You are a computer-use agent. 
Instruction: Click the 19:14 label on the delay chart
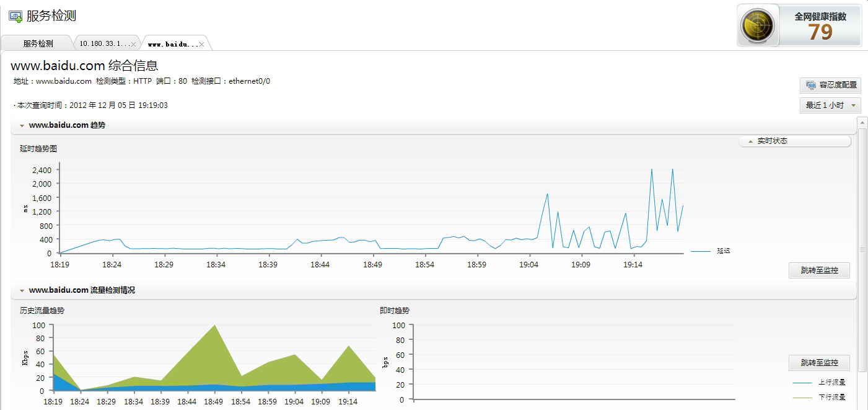pos(633,264)
